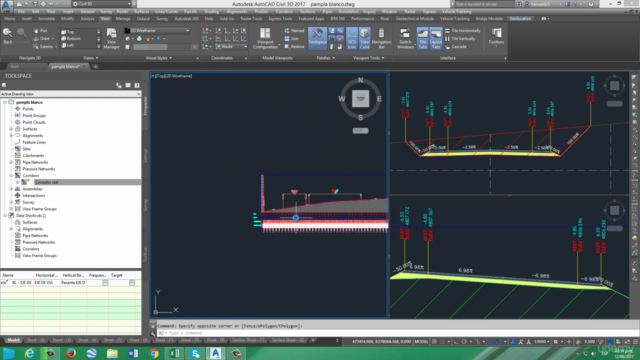Expand the Visual Styles panel
Viewport: 640px width, 360px height.
coord(159,58)
